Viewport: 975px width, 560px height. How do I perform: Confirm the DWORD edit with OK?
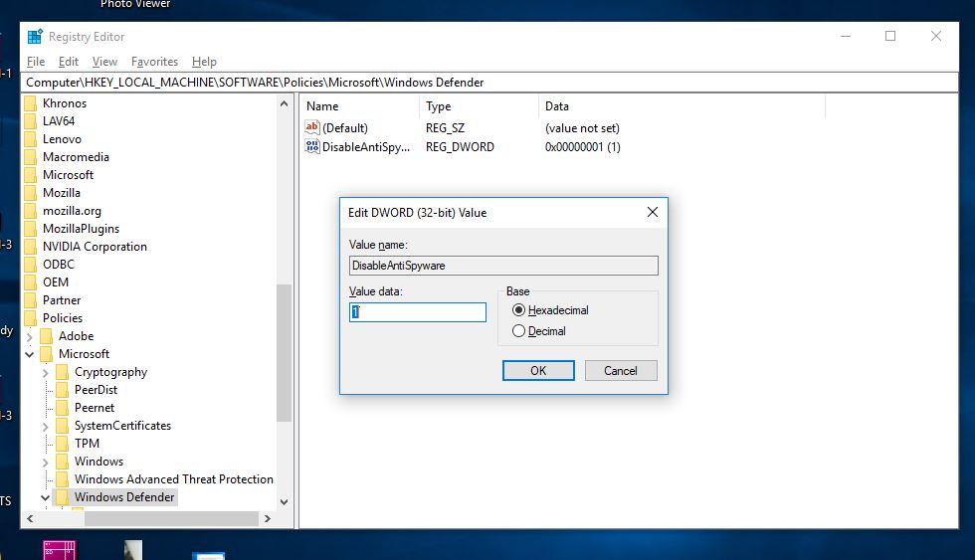coord(538,371)
